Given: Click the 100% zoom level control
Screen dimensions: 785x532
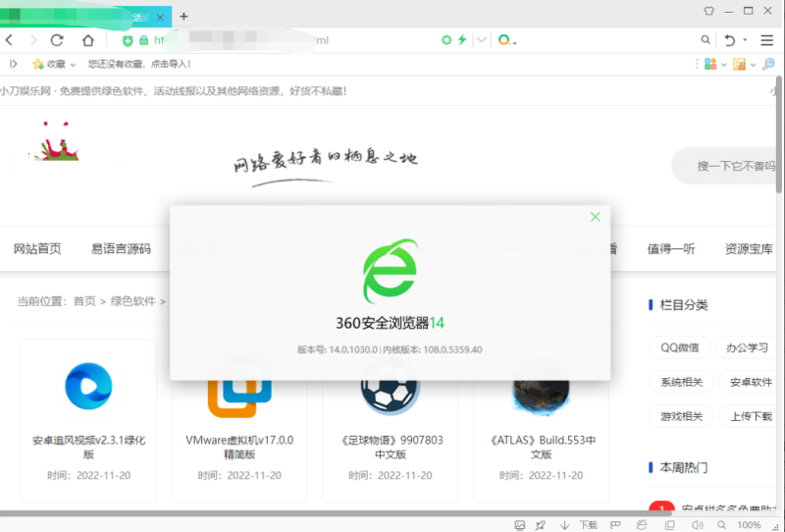Looking at the screenshot, I should [749, 525].
